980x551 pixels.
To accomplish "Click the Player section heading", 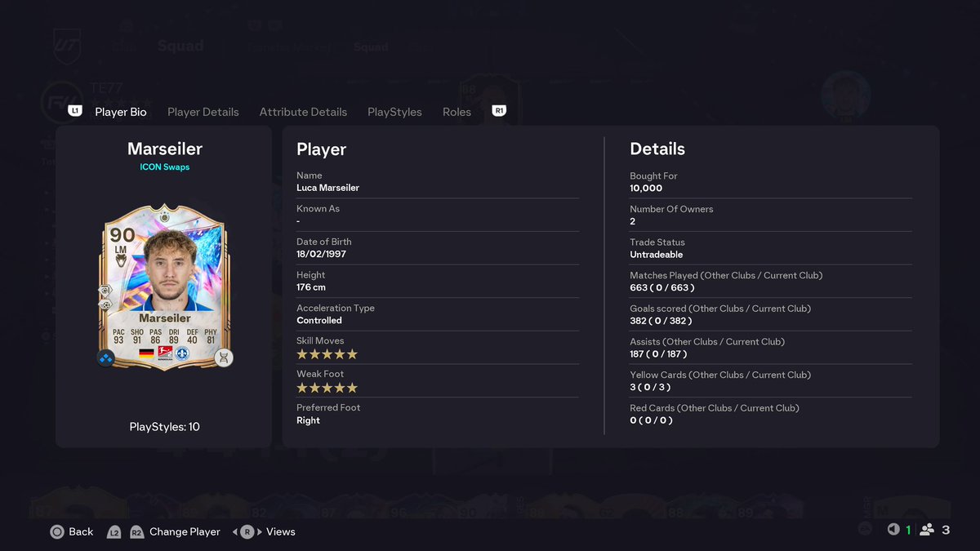I will 322,149.
